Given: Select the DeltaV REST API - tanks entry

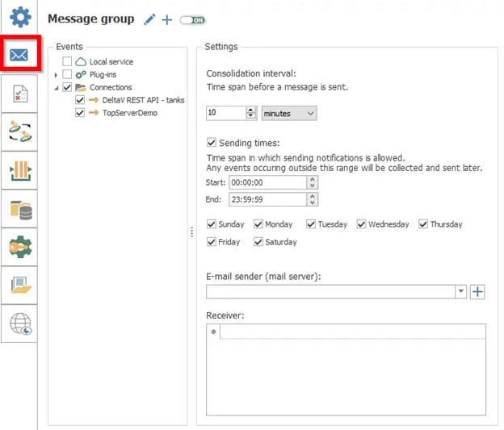Looking at the screenshot, I should [143, 100].
